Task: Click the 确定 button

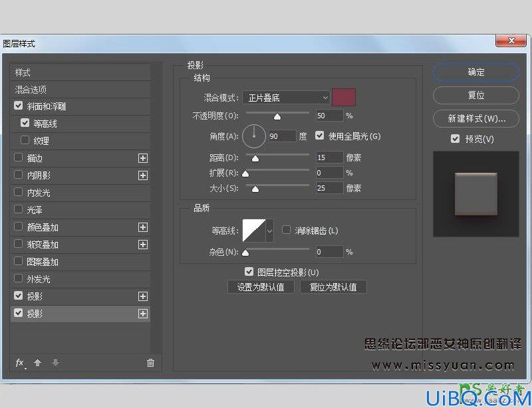Action: [x=476, y=72]
